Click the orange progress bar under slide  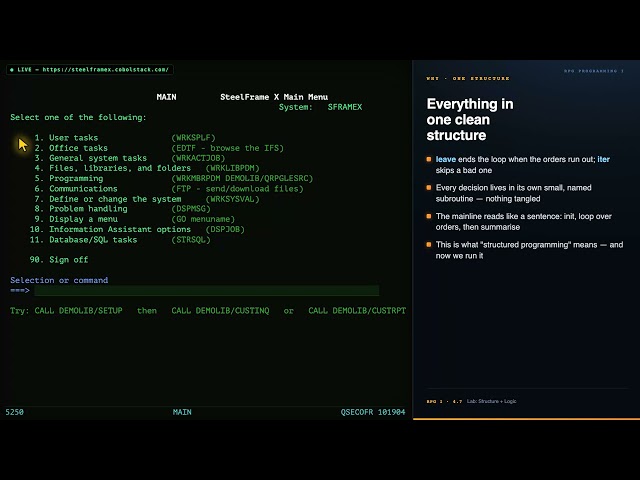(526, 419)
